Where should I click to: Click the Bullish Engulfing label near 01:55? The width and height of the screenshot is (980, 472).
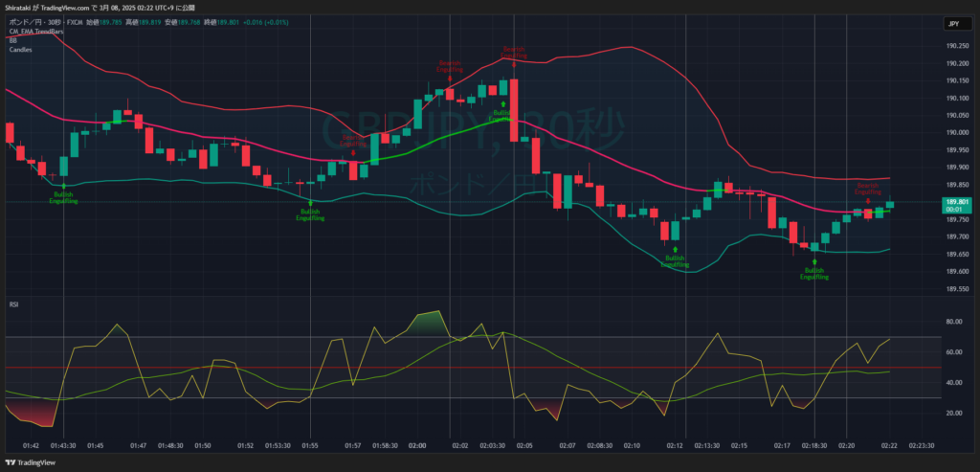click(310, 215)
